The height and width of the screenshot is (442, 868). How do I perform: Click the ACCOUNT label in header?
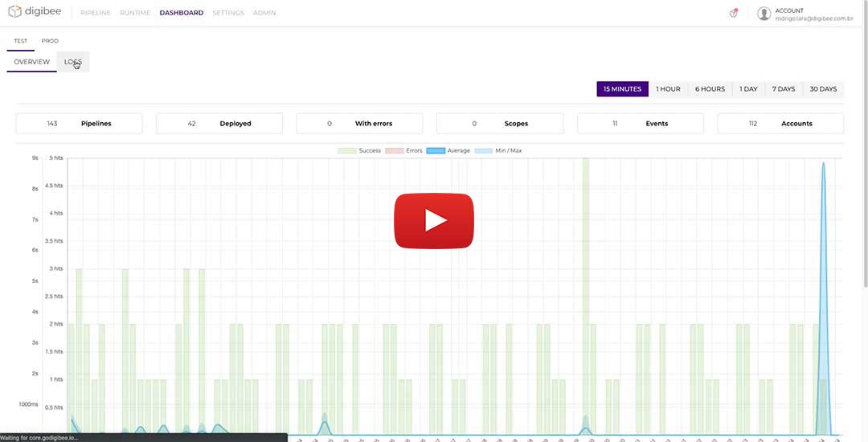click(789, 10)
